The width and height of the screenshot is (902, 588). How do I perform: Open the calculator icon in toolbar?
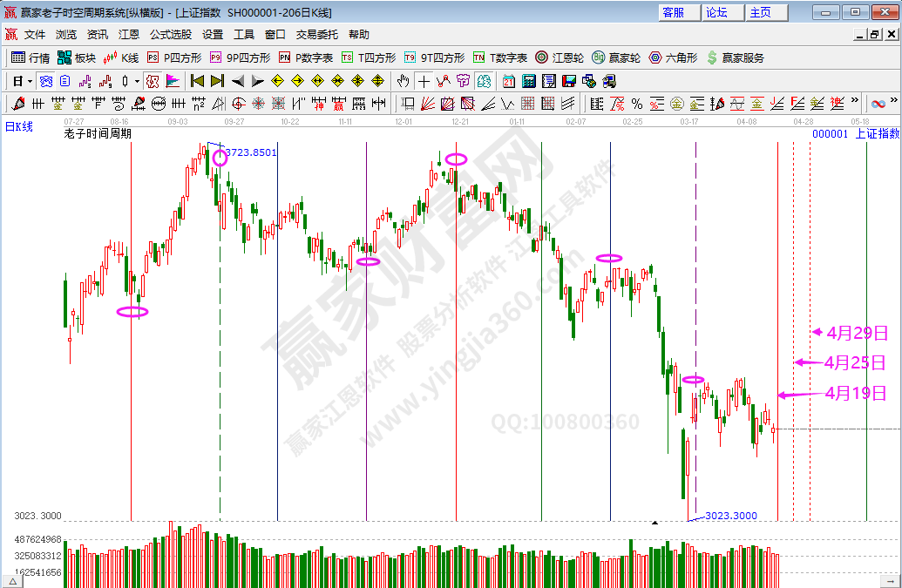(x=528, y=81)
